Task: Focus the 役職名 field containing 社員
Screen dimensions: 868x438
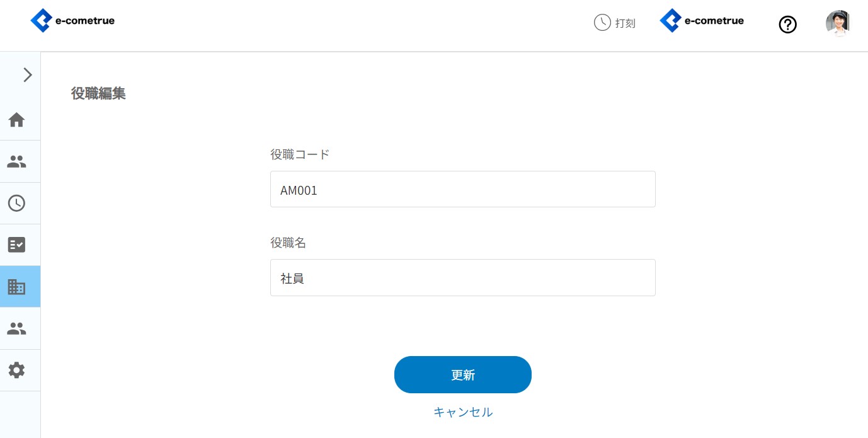Action: [x=462, y=277]
